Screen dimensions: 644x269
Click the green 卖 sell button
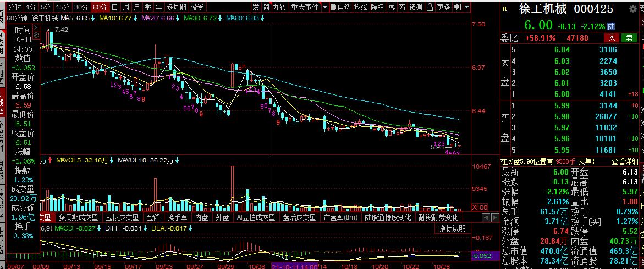click(629, 38)
